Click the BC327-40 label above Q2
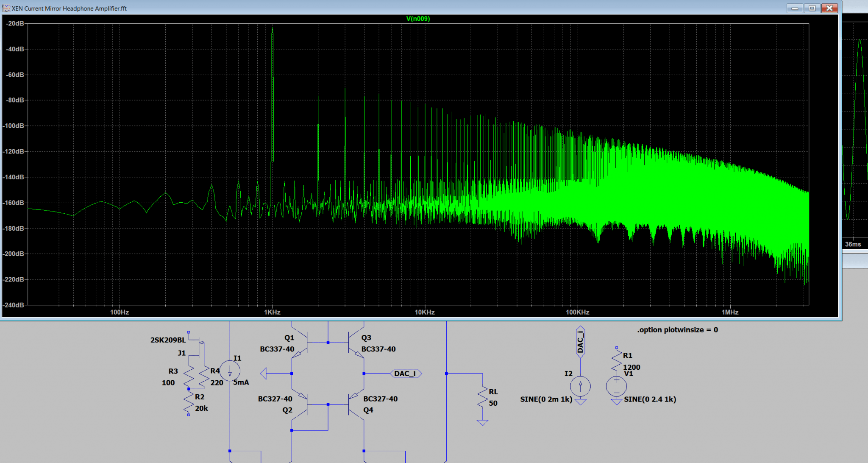Viewport: 868px width, 463px height. pos(275,399)
